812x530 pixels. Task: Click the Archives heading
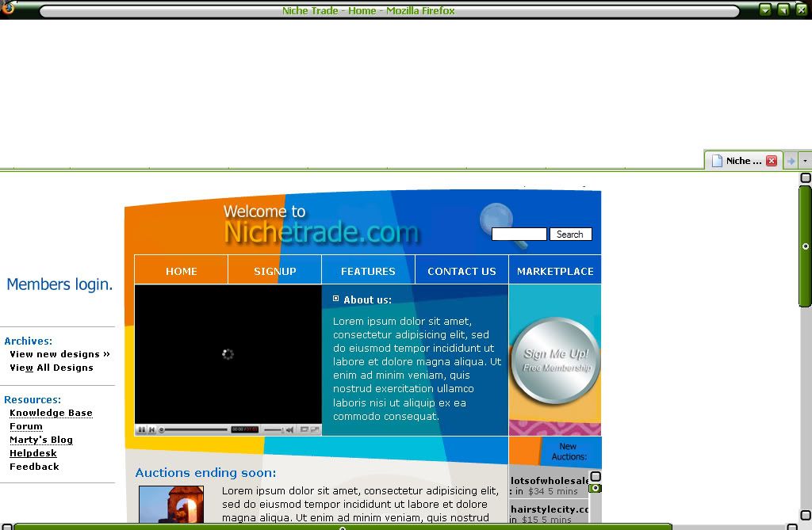[28, 341]
